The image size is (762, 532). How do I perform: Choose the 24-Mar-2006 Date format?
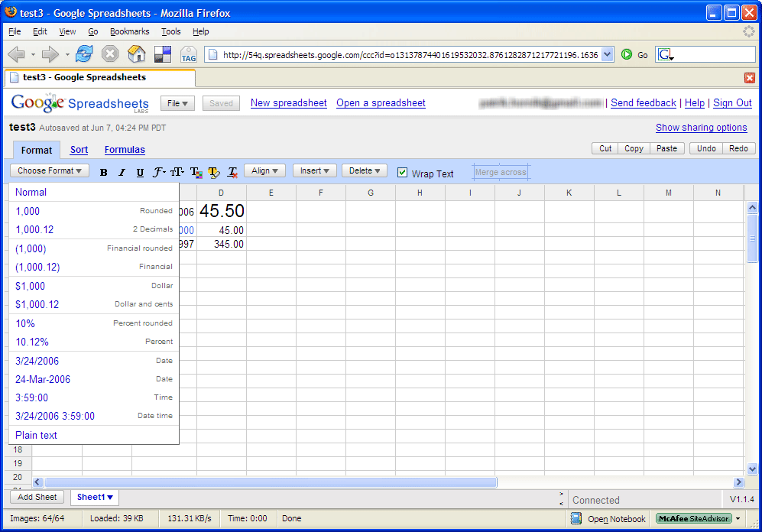tap(94, 379)
